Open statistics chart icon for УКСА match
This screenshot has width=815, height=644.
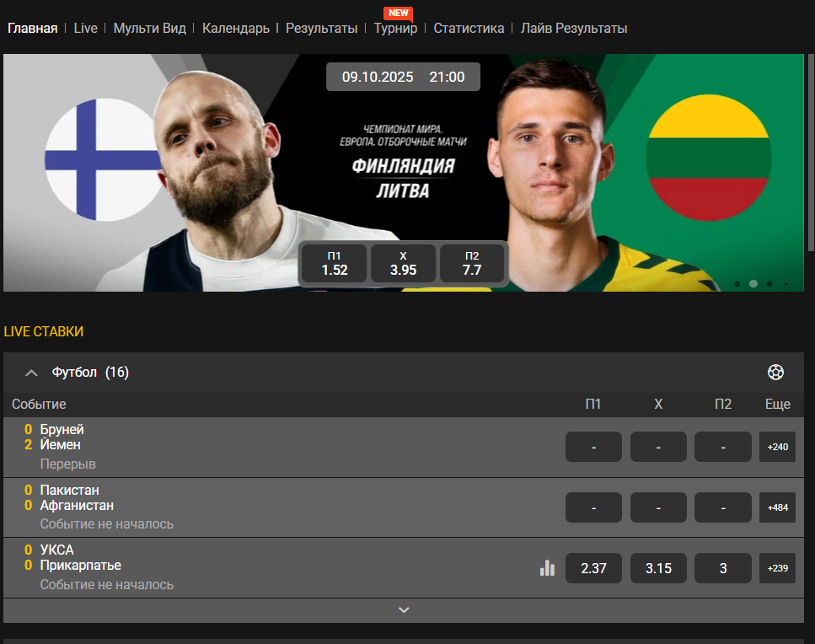547,568
